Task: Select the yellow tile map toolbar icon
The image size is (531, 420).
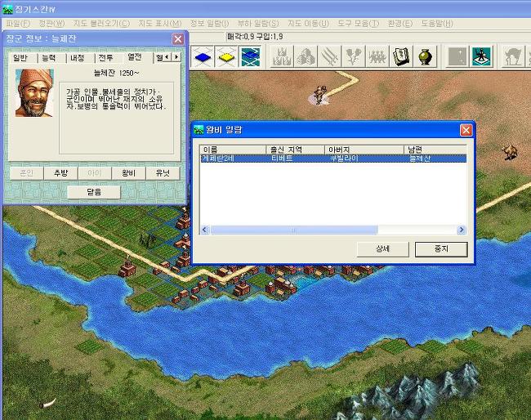Action: click(226, 56)
